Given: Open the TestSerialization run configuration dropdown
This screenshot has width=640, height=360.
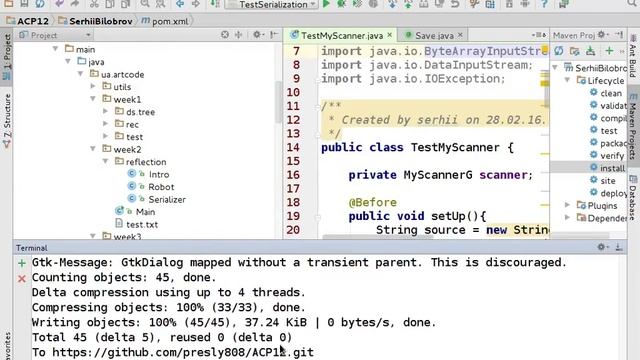Looking at the screenshot, I should 271,4.
